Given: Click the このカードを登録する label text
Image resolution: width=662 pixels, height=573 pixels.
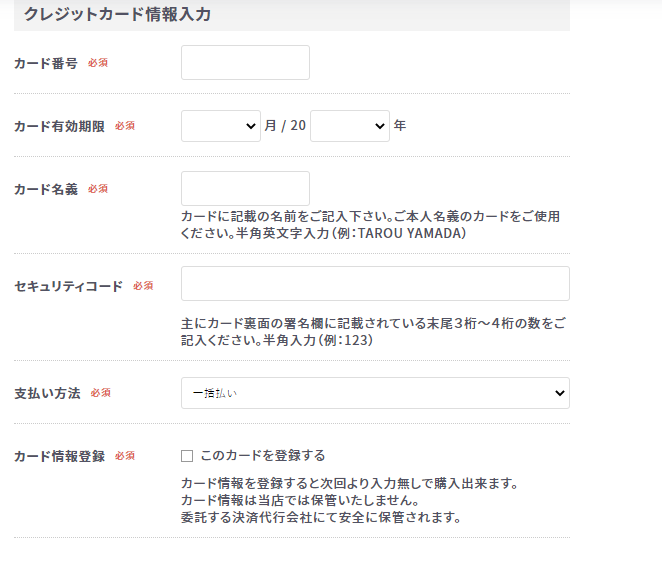Looking at the screenshot, I should click(x=263, y=456).
